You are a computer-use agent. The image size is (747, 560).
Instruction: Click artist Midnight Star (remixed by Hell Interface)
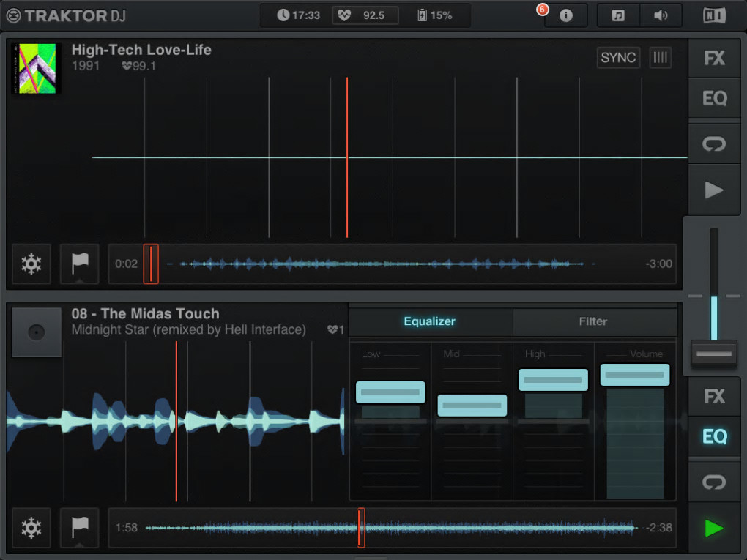189,329
